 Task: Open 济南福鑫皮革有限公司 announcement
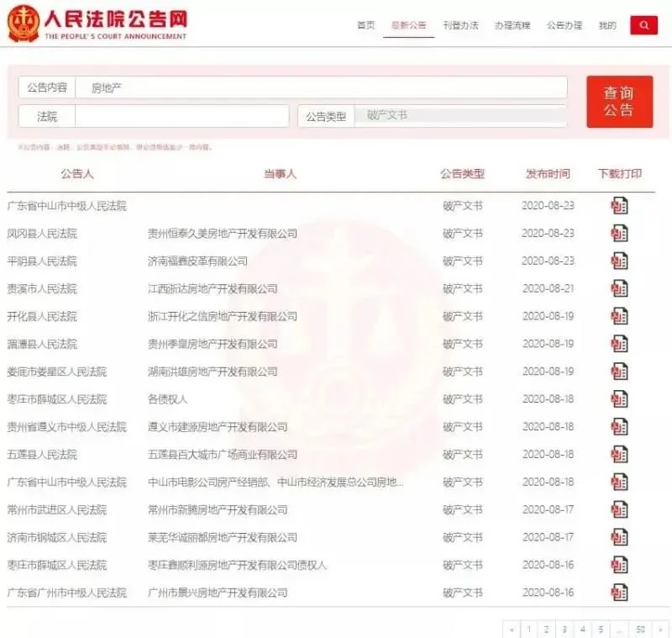click(x=197, y=261)
